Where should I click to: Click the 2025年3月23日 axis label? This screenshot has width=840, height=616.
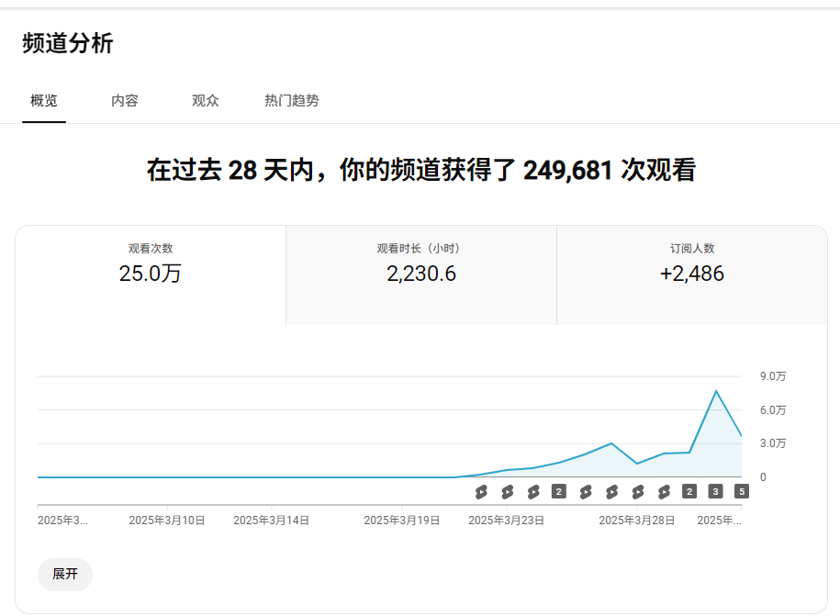pyautogui.click(x=506, y=521)
